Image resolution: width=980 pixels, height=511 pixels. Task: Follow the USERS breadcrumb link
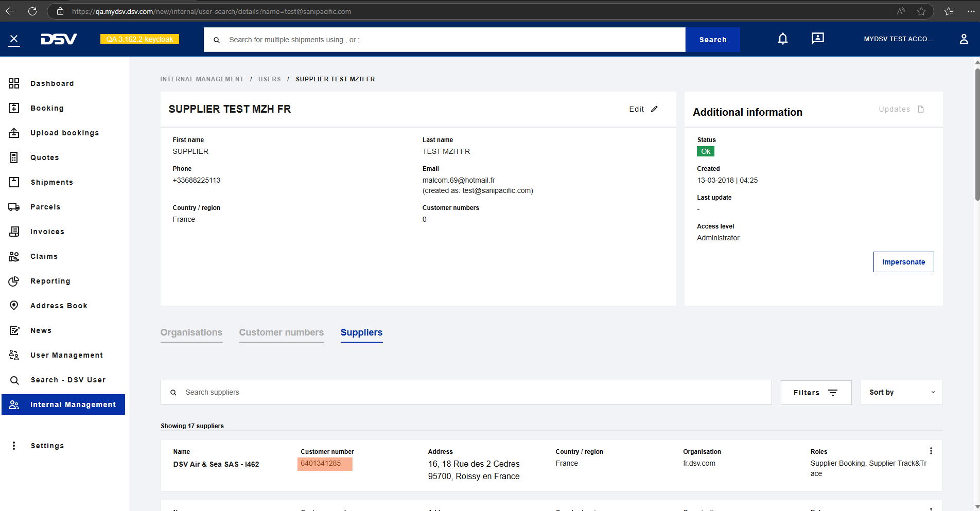(x=270, y=79)
